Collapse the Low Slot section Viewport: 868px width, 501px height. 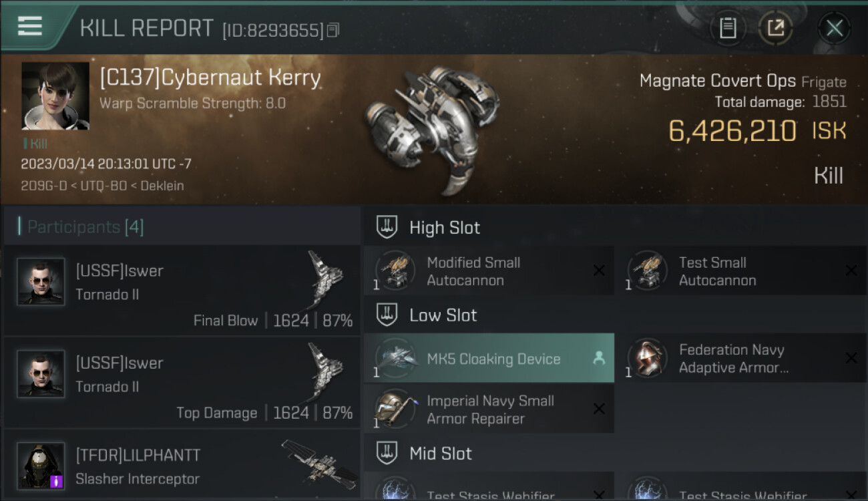(x=387, y=315)
